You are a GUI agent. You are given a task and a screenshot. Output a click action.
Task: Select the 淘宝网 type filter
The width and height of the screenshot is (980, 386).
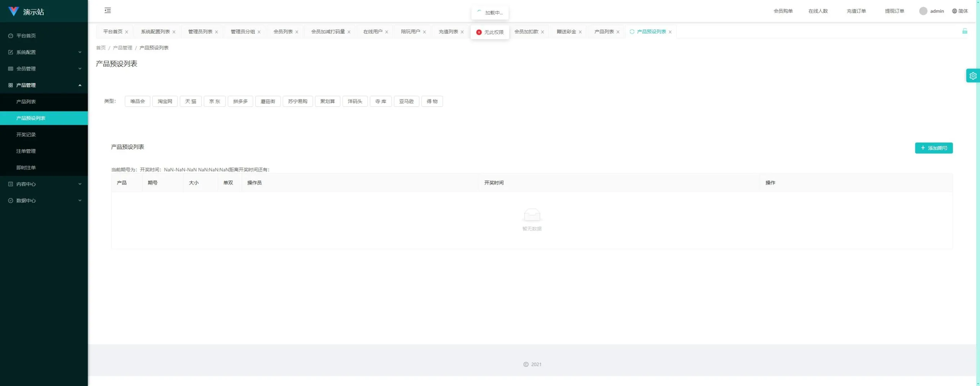pyautogui.click(x=165, y=101)
